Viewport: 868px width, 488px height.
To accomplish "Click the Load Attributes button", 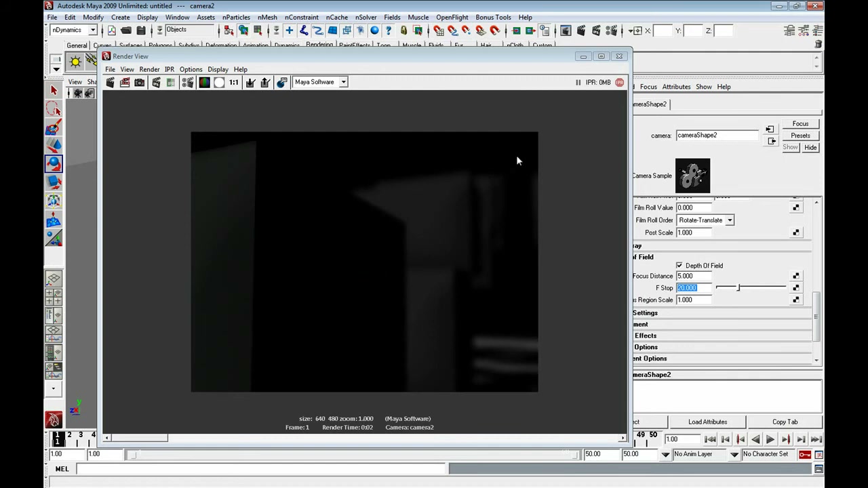I will click(707, 422).
